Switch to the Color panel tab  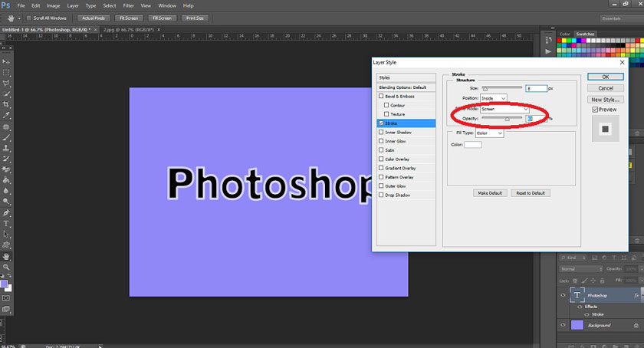565,34
